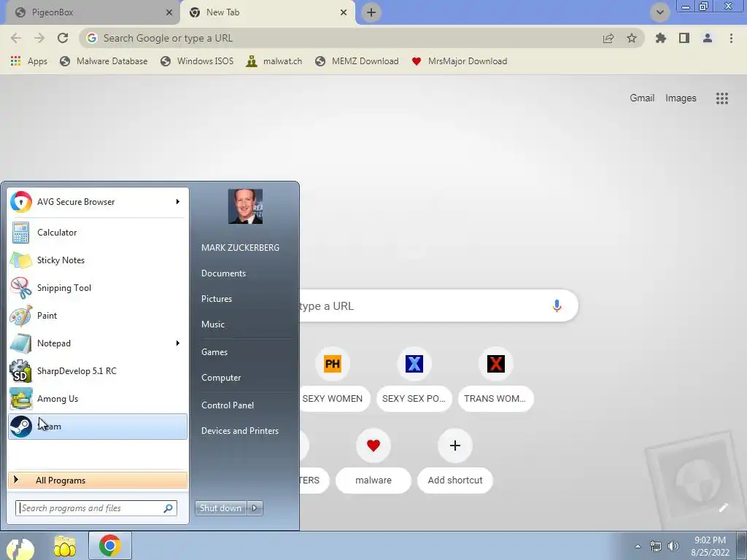
Task: Open MARK ZUCKERBERG user folder
Action: 240,248
